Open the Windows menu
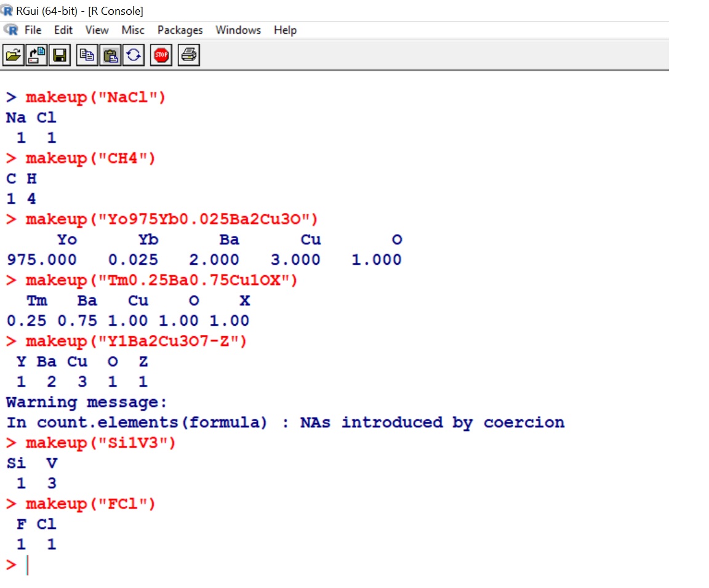Screen dimensions: 709x588 tap(238, 30)
